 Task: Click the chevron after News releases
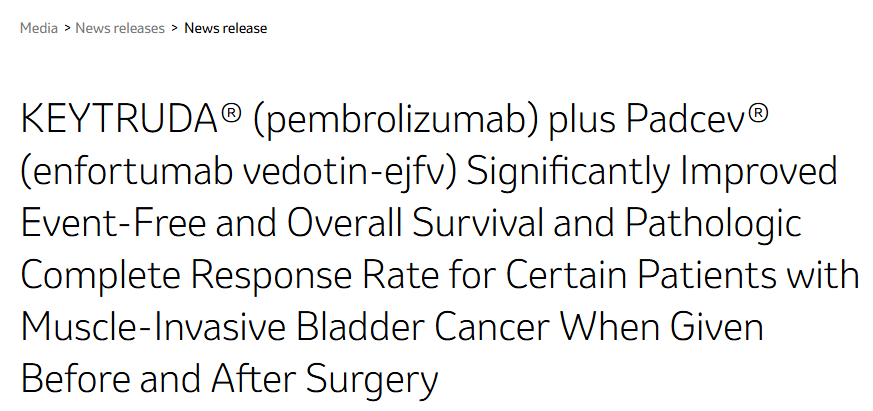[x=175, y=28]
